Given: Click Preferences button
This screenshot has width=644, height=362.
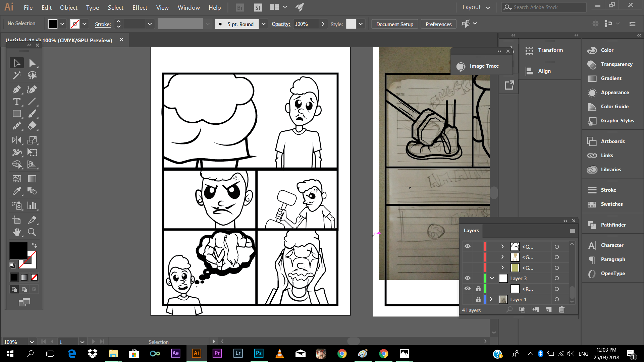Looking at the screenshot, I should point(438,24).
